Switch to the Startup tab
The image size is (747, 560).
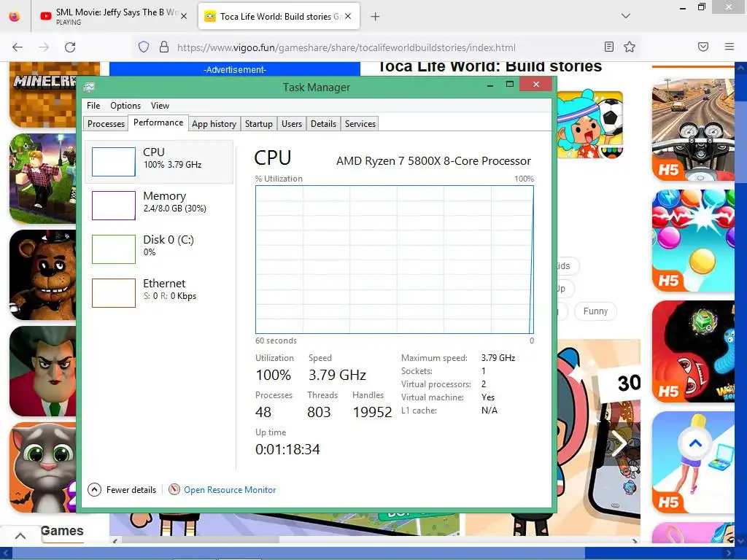[x=259, y=124]
